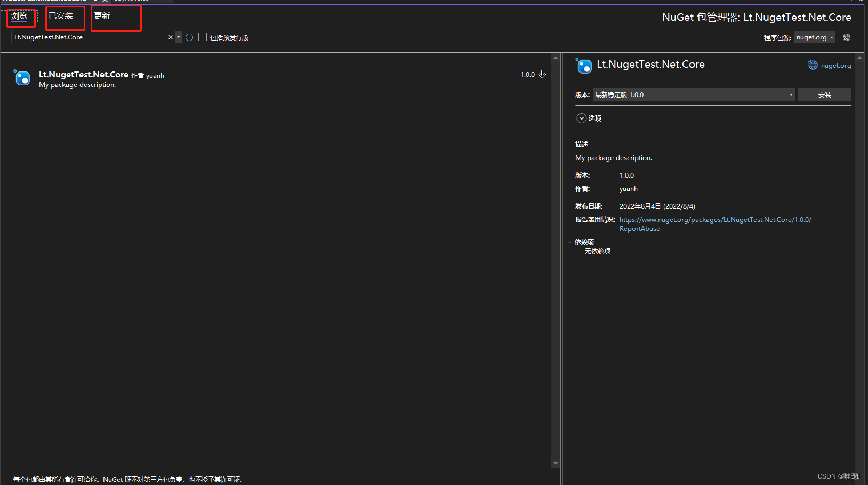Click the 安装 (Install) button
Image resolution: width=868 pixels, height=485 pixels.
point(824,94)
